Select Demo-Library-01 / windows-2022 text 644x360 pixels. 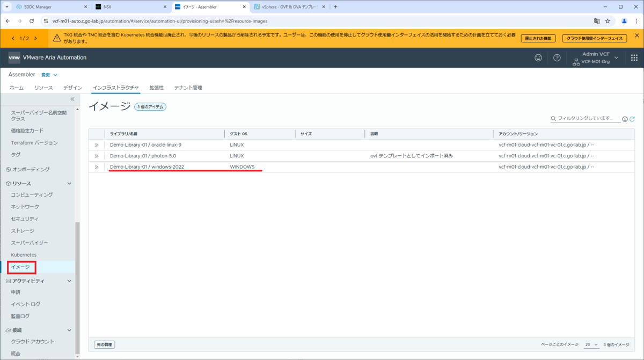pyautogui.click(x=147, y=167)
